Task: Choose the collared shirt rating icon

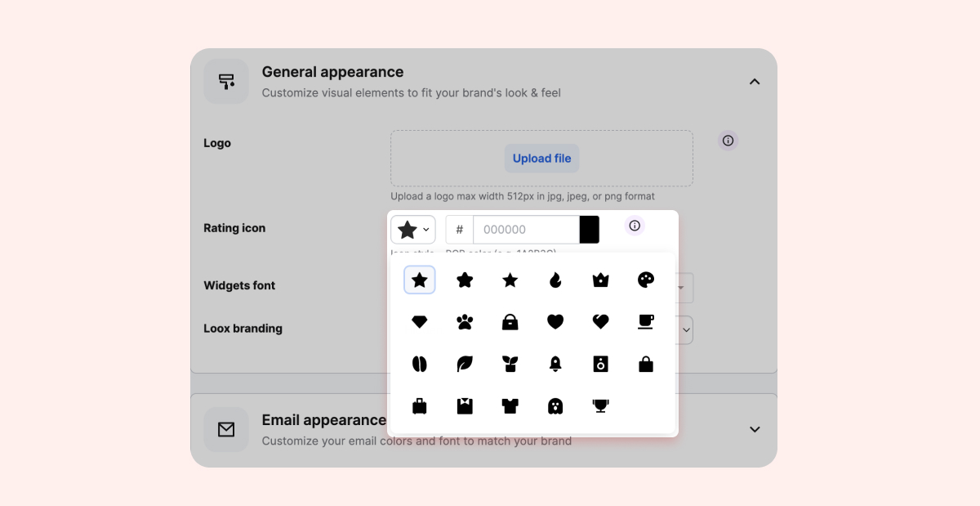Action: coord(465,405)
